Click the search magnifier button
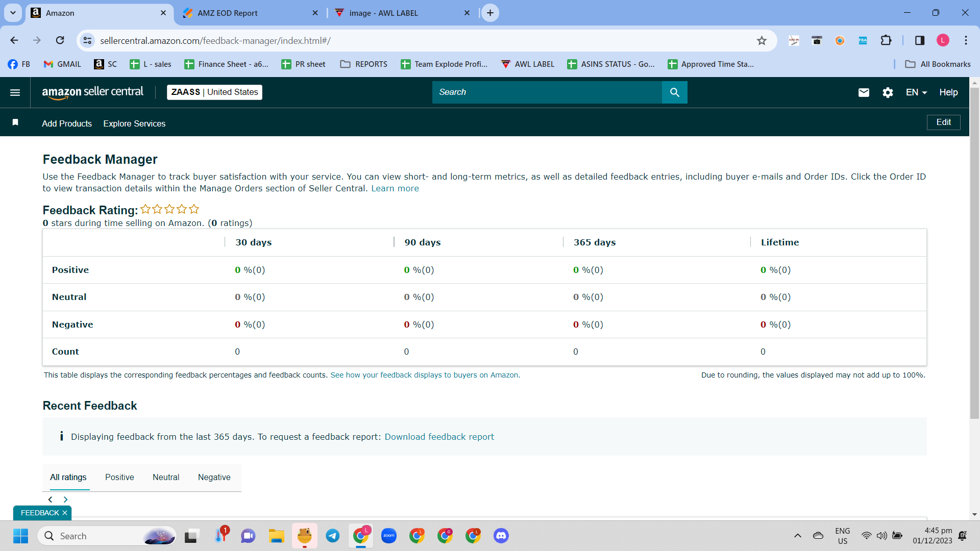The height and width of the screenshot is (551, 980). click(674, 92)
